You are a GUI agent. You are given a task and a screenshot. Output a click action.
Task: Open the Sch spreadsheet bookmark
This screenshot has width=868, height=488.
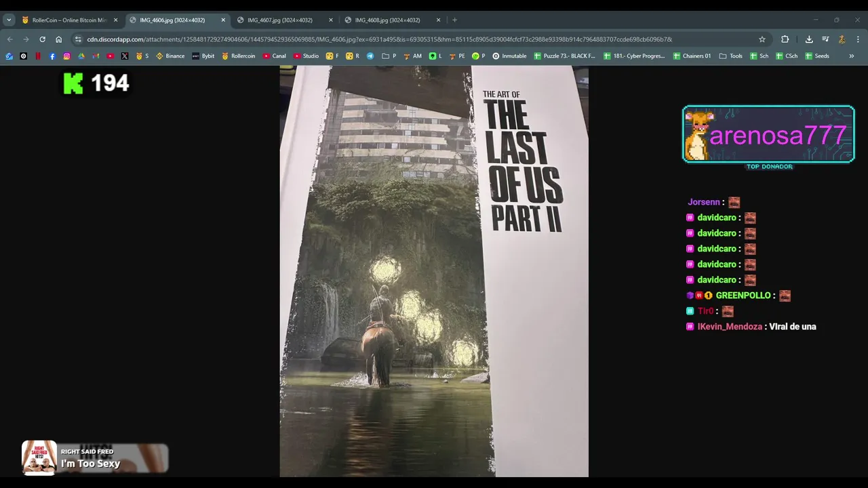(x=759, y=56)
